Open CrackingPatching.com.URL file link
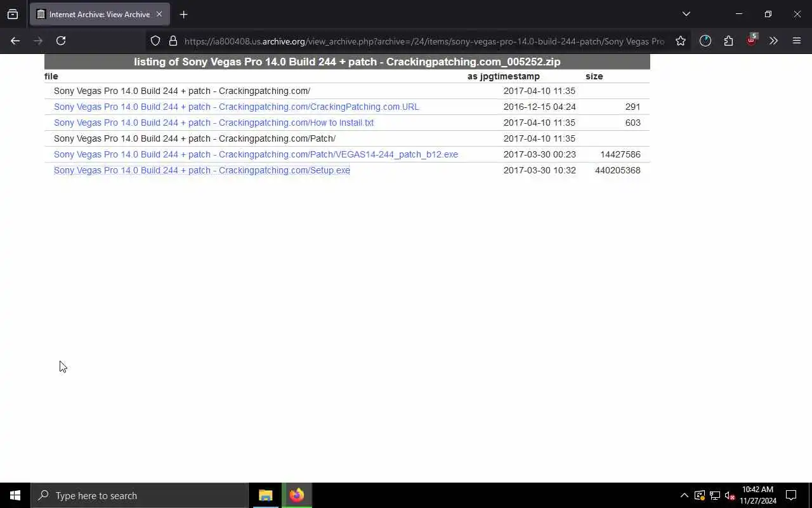The width and height of the screenshot is (812, 508). pos(236,107)
